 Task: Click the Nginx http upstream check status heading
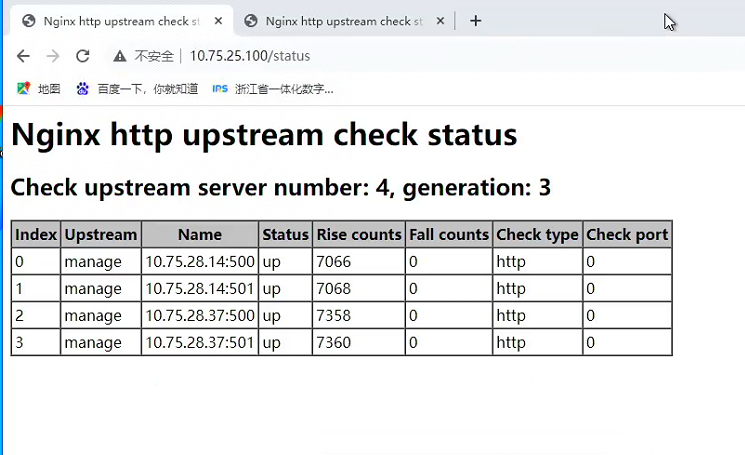tap(264, 135)
